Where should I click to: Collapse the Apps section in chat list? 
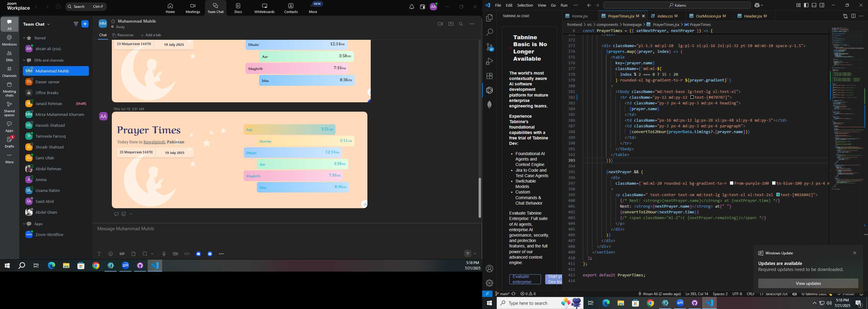(x=24, y=224)
